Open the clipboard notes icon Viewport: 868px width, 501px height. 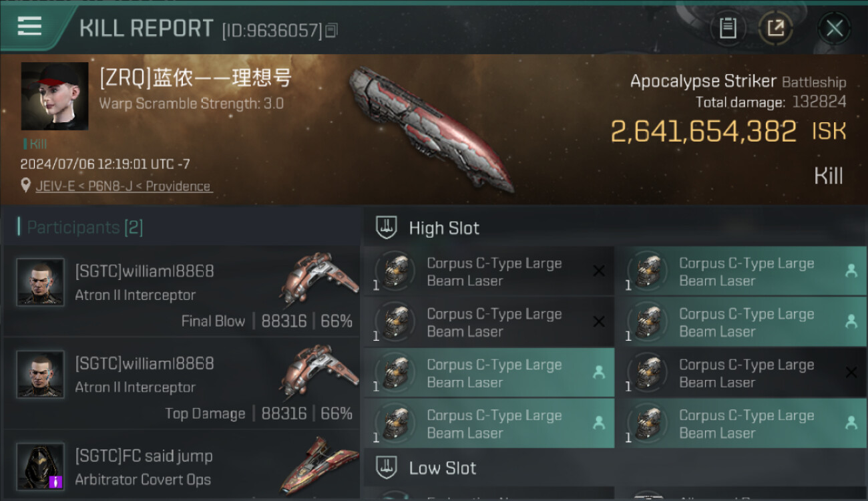pyautogui.click(x=728, y=28)
